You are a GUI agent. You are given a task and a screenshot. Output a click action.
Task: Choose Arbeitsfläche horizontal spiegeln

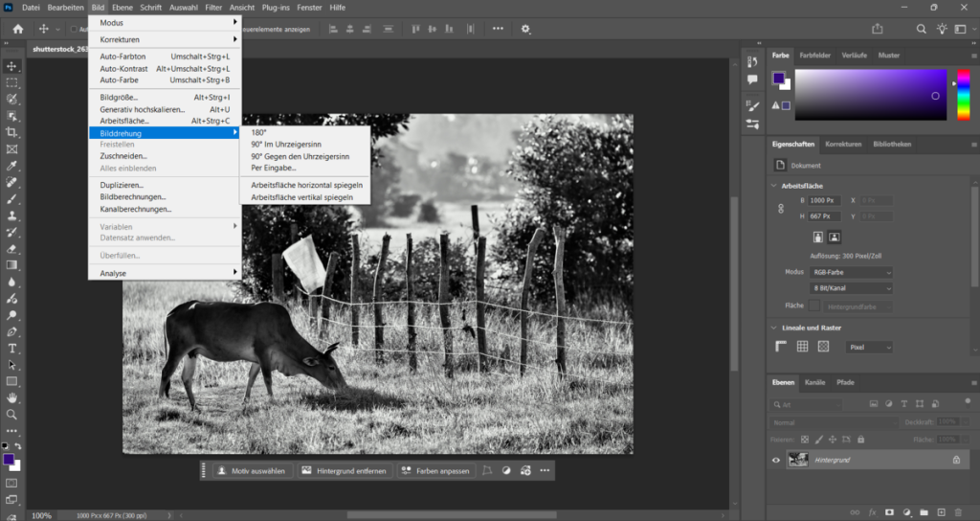[x=305, y=185]
